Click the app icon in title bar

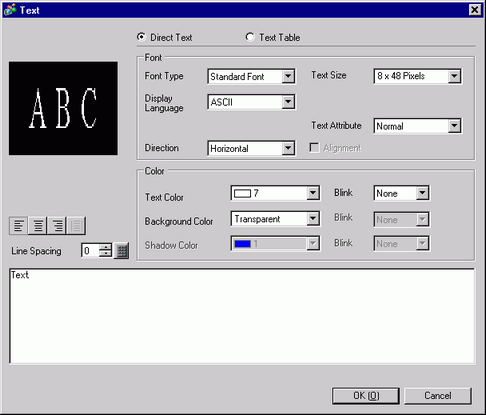click(x=10, y=10)
